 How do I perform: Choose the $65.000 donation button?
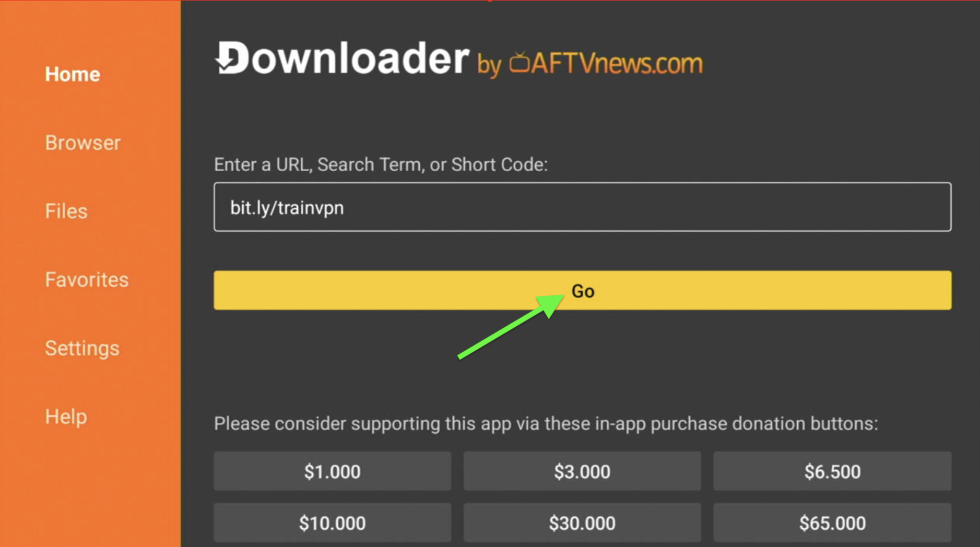tap(832, 522)
